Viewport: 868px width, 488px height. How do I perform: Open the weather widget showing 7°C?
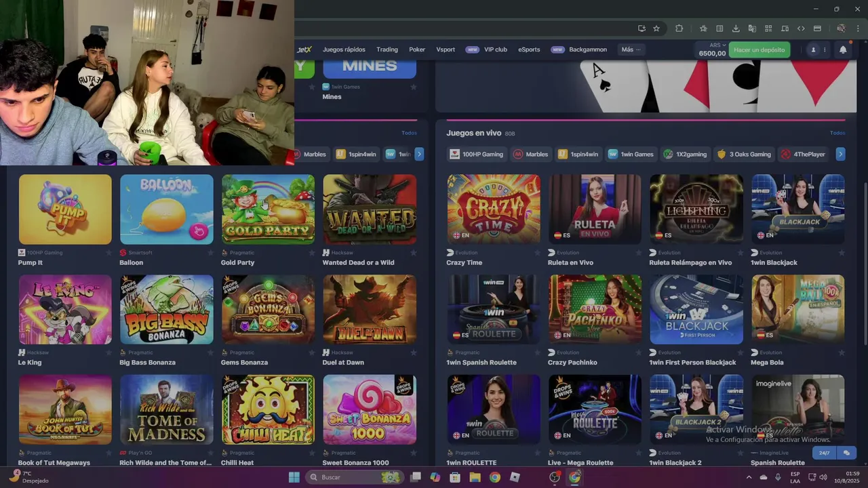tap(30, 476)
